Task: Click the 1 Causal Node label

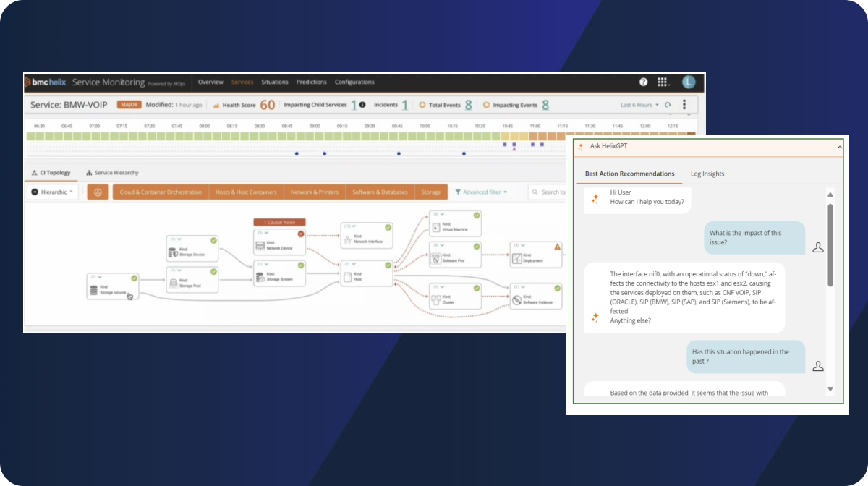Action: tap(279, 222)
